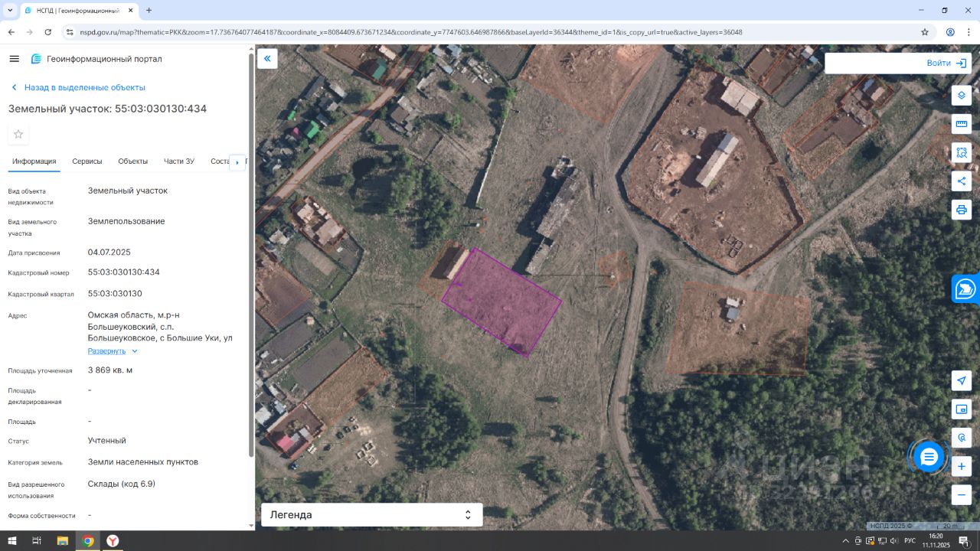980x551 pixels.
Task: Zoom out on the map
Action: [962, 495]
